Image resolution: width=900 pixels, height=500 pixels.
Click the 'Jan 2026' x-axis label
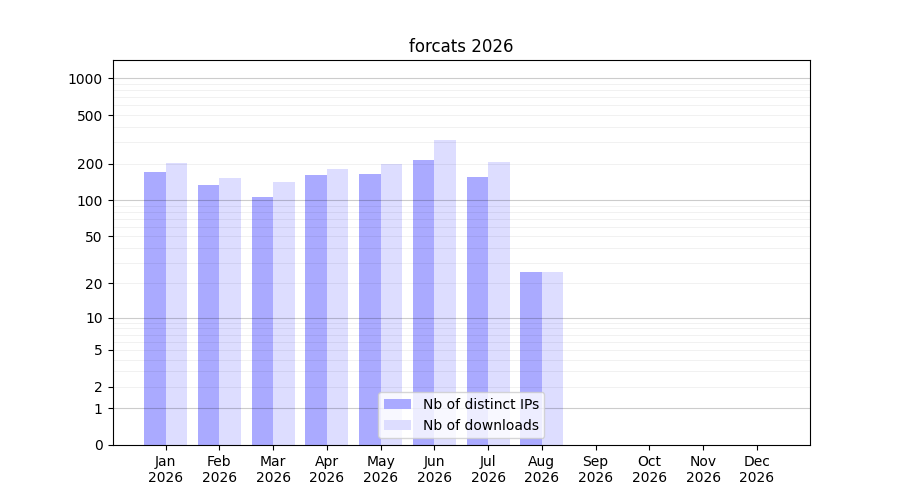click(165, 469)
